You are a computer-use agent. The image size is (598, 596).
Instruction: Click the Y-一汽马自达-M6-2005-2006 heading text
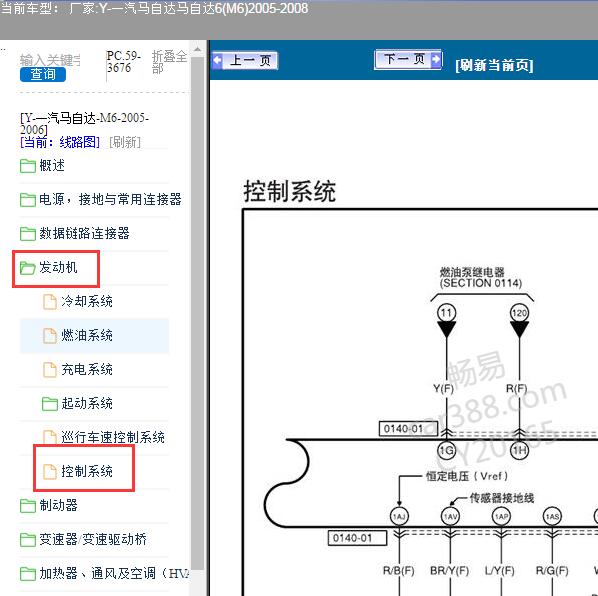click(x=84, y=124)
